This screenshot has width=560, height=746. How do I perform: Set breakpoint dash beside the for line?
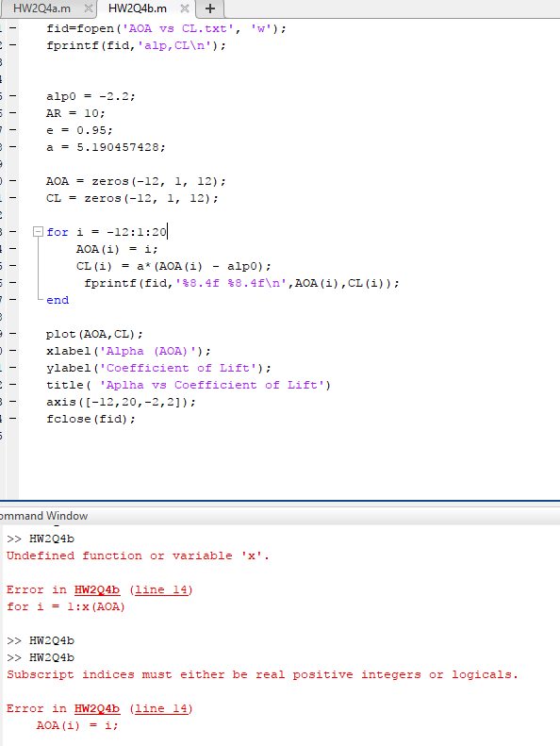pos(13,232)
